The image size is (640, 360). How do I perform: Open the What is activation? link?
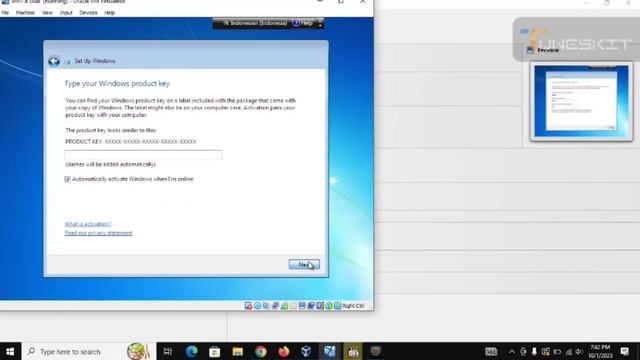click(88, 224)
